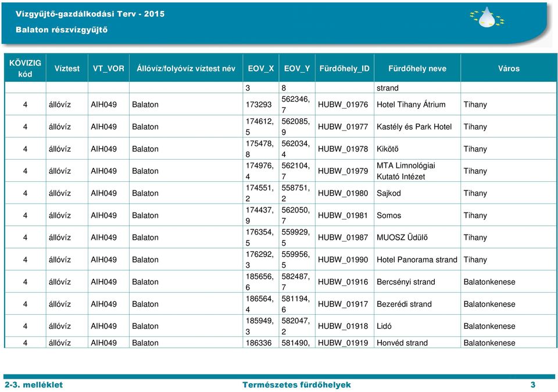Select EOV_Y value '582047,2'

click(296, 326)
